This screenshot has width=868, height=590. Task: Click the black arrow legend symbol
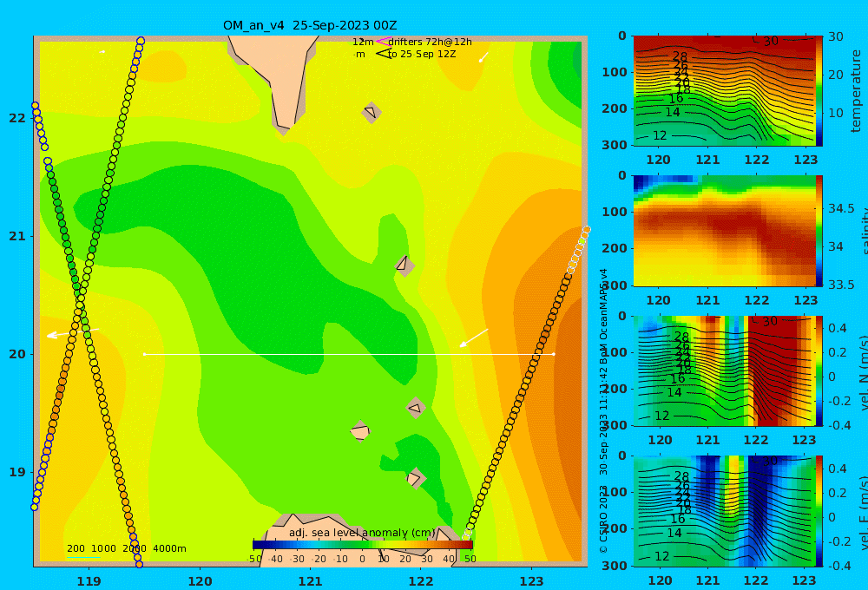[x=383, y=54]
